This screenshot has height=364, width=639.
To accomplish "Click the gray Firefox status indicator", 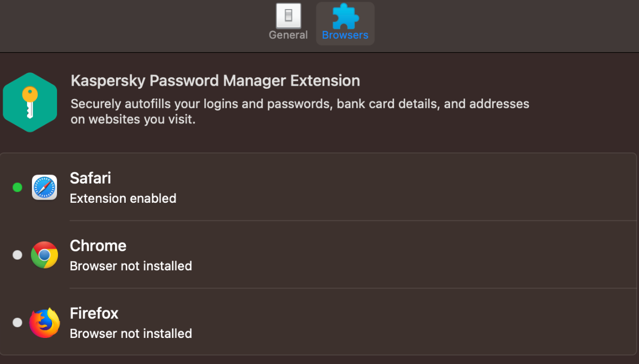I will [18, 322].
